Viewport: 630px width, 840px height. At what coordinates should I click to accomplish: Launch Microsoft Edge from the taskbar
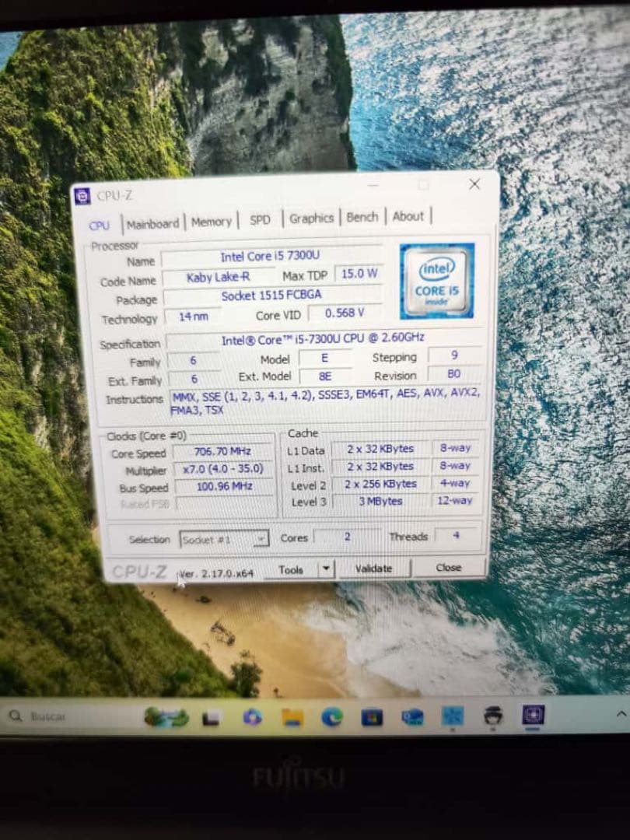[332, 717]
